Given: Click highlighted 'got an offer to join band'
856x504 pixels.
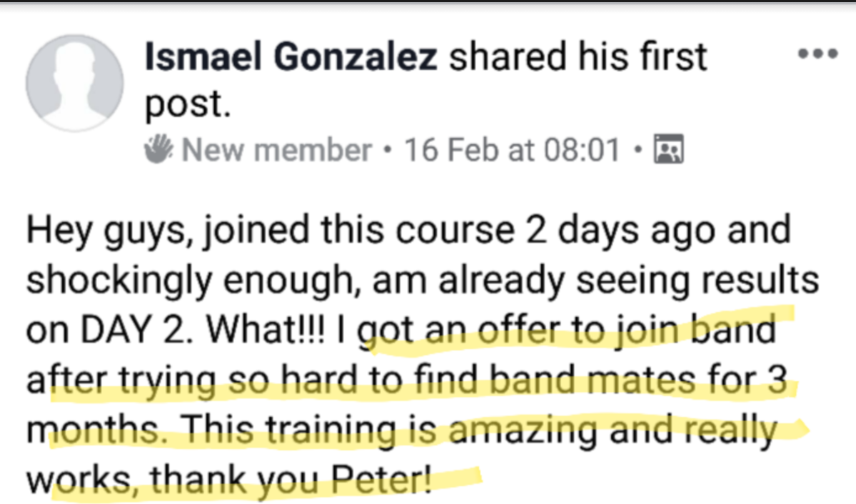Looking at the screenshot, I should tap(568, 331).
